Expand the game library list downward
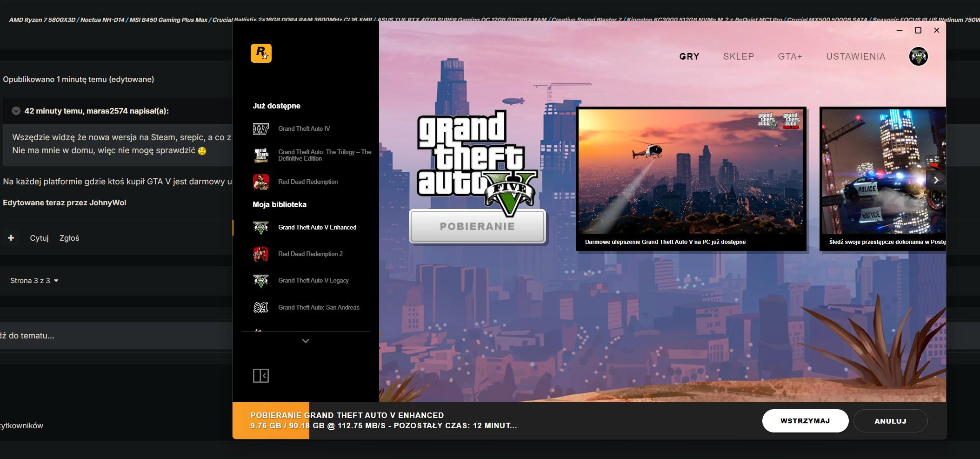The width and height of the screenshot is (980, 459). (305, 341)
